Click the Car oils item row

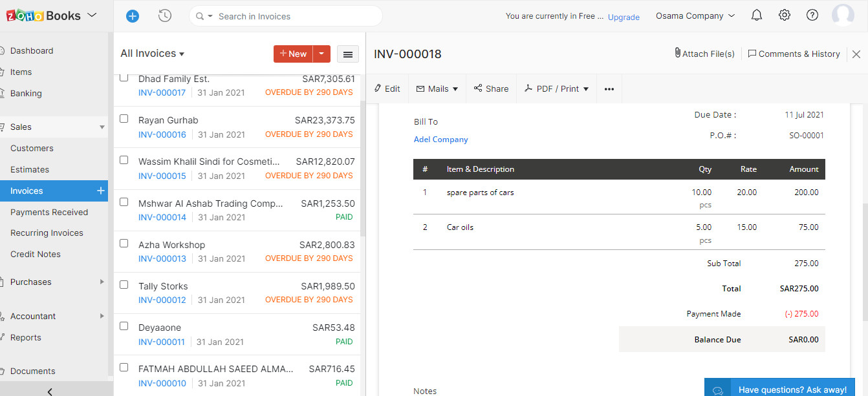click(x=619, y=233)
